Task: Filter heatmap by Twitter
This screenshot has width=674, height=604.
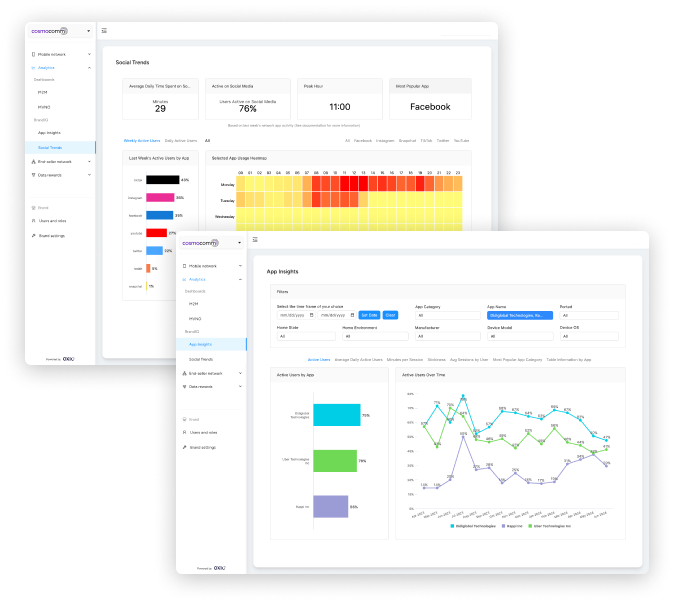Action: 443,141
